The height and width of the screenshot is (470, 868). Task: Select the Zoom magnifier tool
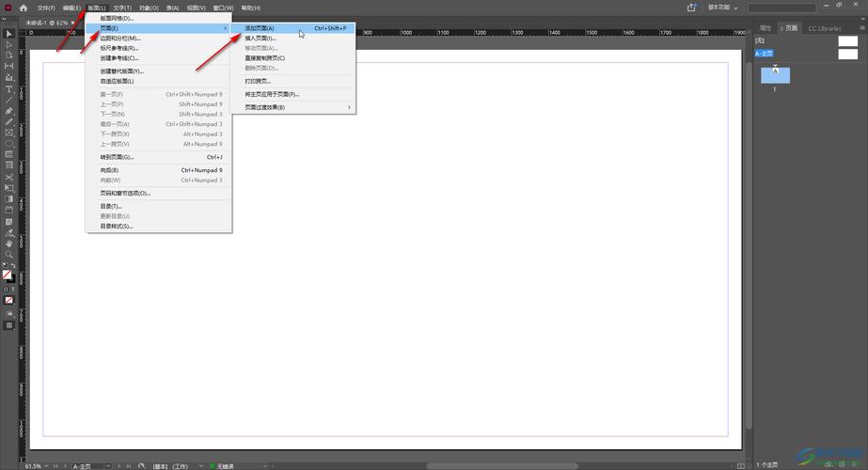coord(8,255)
